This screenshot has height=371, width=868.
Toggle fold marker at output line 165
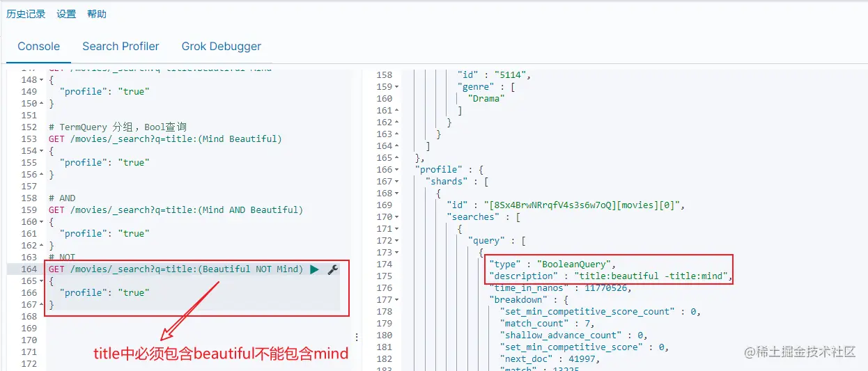pyautogui.click(x=396, y=158)
